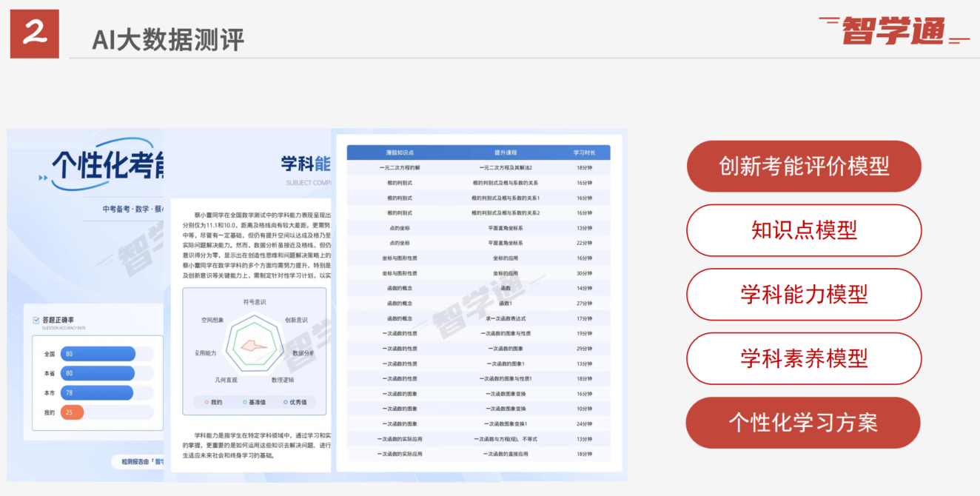The height and width of the screenshot is (496, 980).
Task: Click the 根的判别式及根与系数的关系1 cell
Action: (x=506, y=198)
